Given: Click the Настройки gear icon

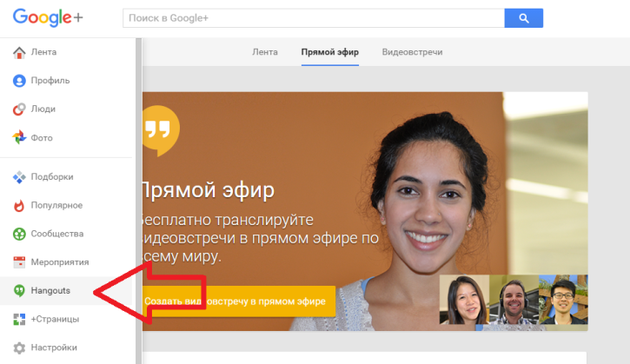Looking at the screenshot, I should pos(19,347).
